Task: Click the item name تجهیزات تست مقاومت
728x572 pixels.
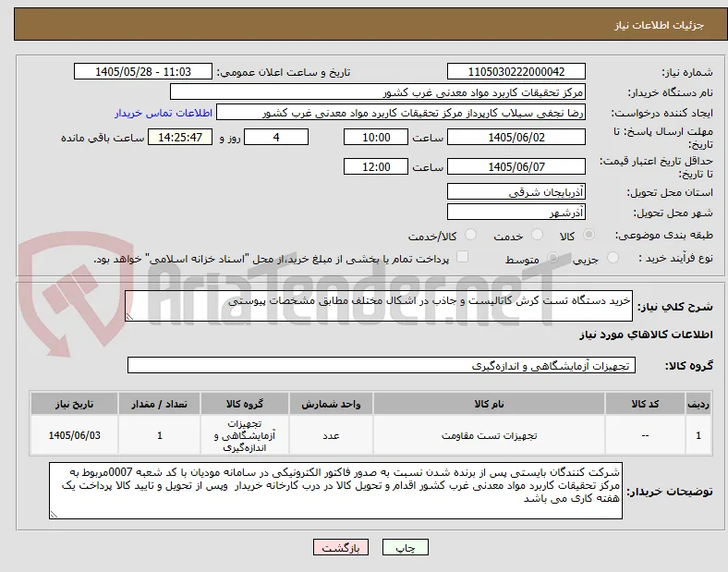Action: click(489, 435)
